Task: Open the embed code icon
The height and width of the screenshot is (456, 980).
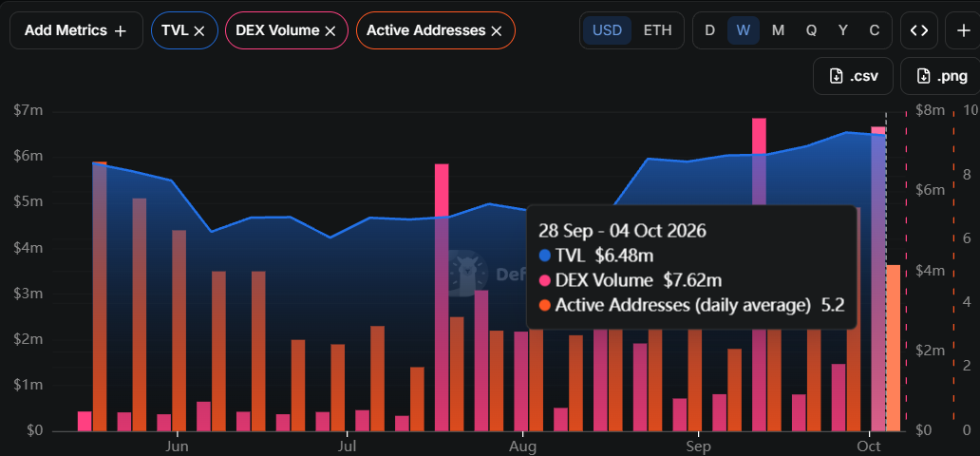Action: coord(919,30)
